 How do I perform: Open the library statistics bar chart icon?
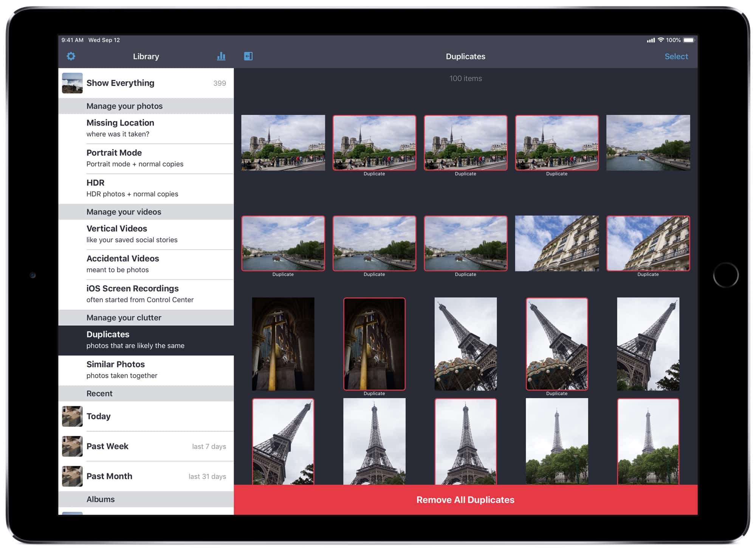[x=221, y=56]
